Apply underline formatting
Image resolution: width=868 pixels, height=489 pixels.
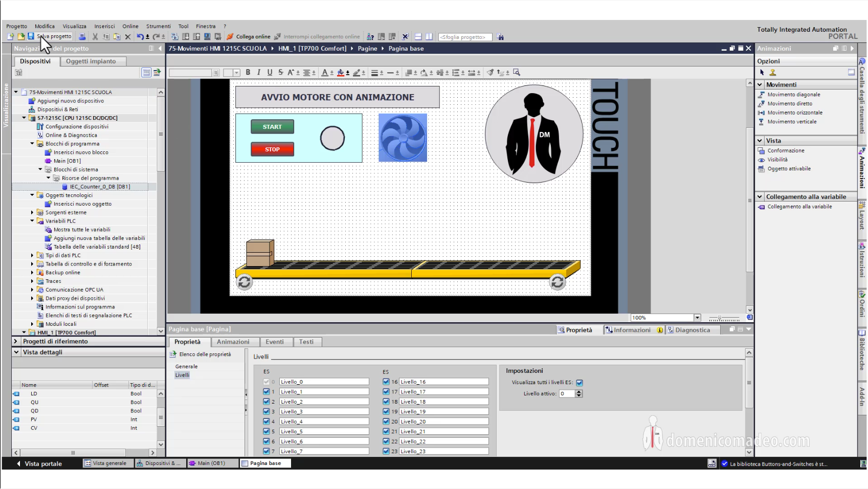click(x=270, y=72)
